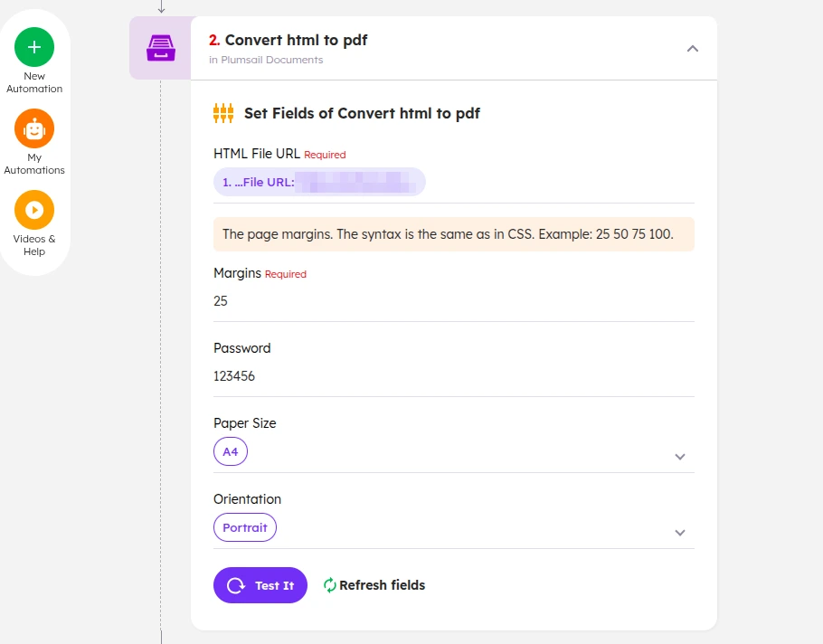The width and height of the screenshot is (823, 644).
Task: Expand the Orientation dropdown arrow
Action: (680, 533)
